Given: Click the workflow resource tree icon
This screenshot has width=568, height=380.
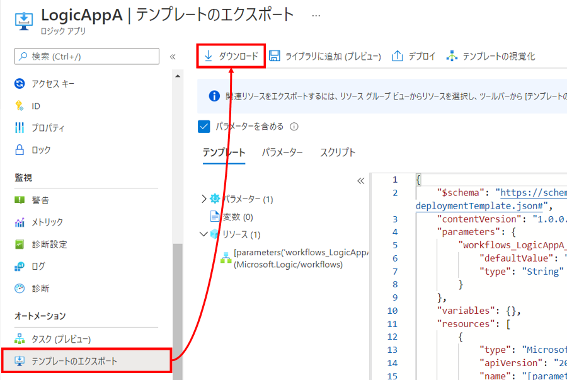Looking at the screenshot, I should click(x=226, y=258).
